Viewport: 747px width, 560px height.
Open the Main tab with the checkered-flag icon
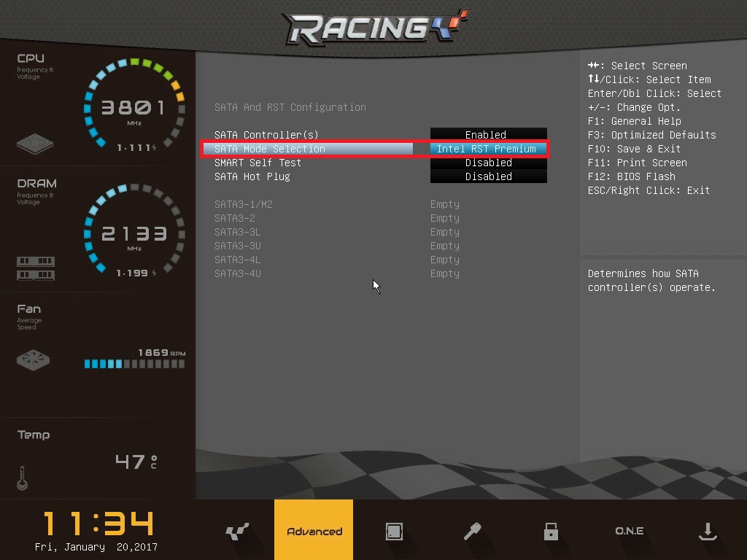[x=236, y=532]
